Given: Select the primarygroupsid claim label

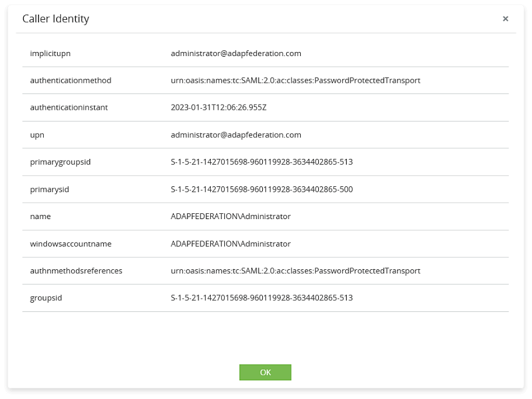Looking at the screenshot, I should [x=60, y=162].
